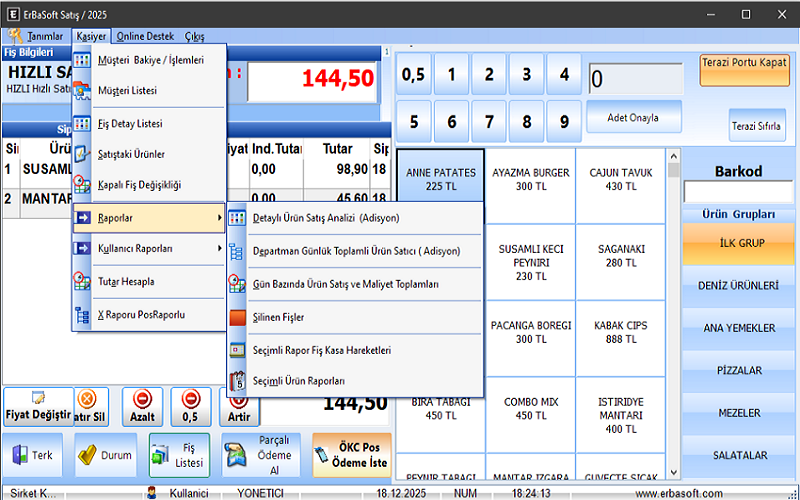The width and height of the screenshot is (800, 500).
Task: Open the Online Destek menu
Action: 145,36
